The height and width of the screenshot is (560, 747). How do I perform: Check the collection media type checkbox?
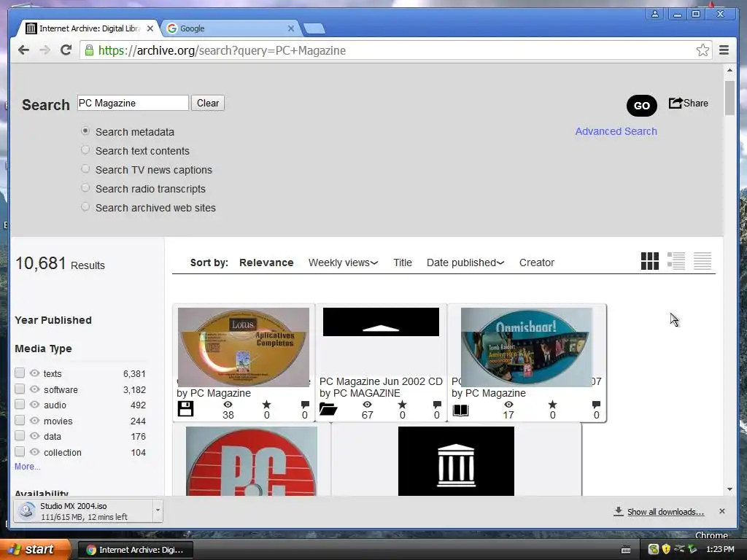[20, 452]
